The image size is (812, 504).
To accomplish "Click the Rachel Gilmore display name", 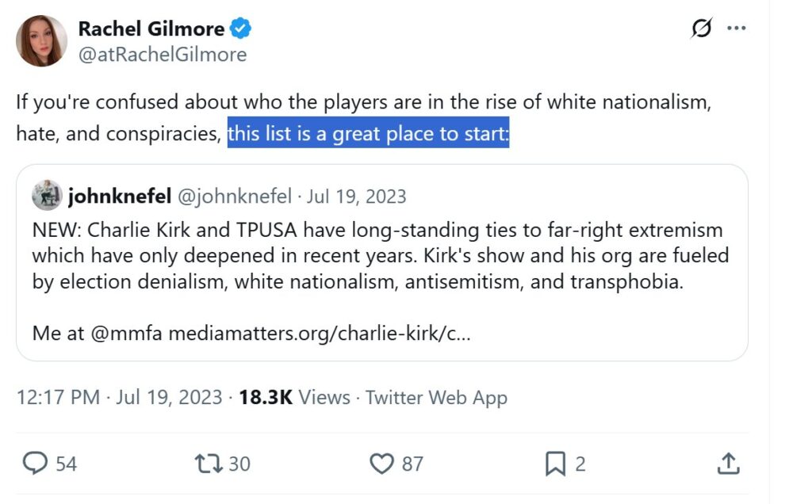I will tap(151, 29).
